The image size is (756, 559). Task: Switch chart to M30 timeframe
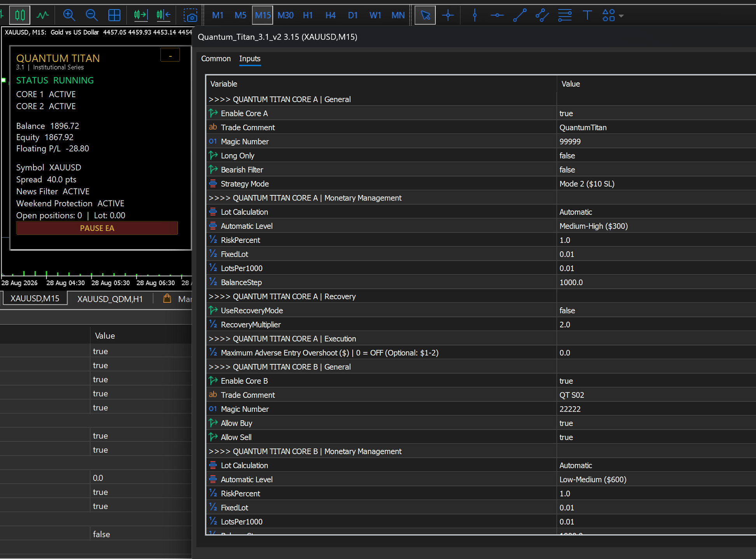pyautogui.click(x=286, y=15)
